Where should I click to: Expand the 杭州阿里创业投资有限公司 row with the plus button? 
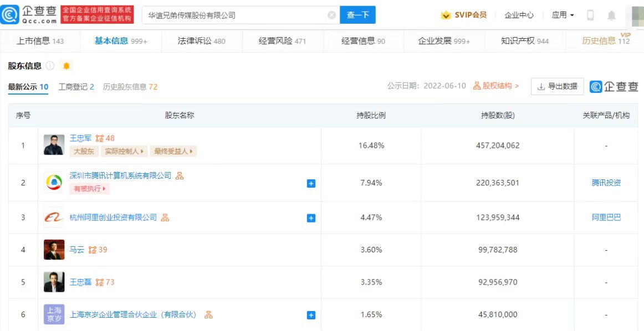click(311, 218)
